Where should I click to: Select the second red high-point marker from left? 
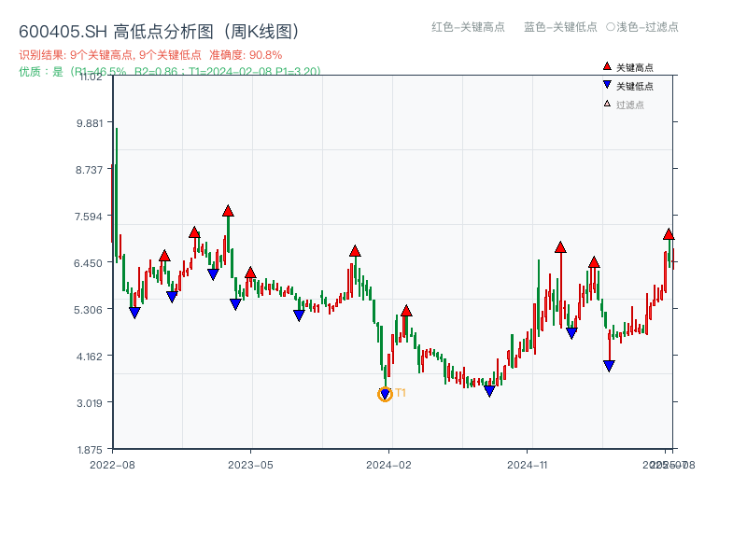194,232
